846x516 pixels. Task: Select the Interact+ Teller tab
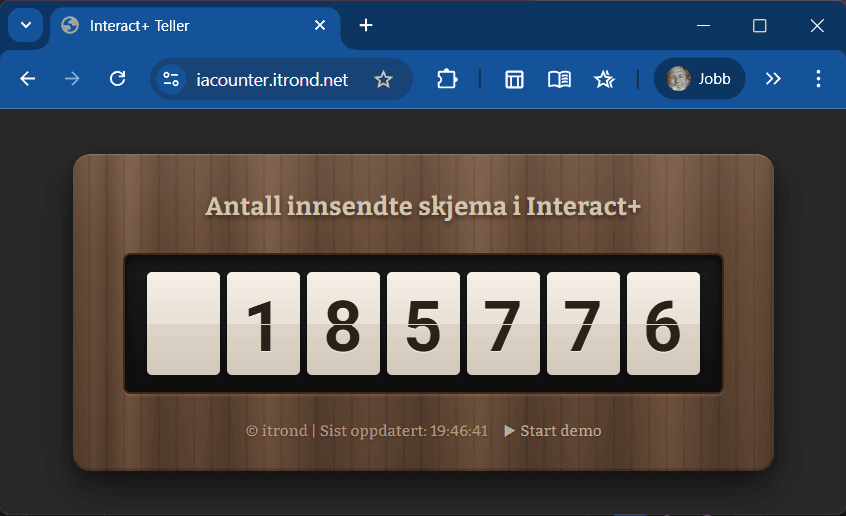[195, 26]
